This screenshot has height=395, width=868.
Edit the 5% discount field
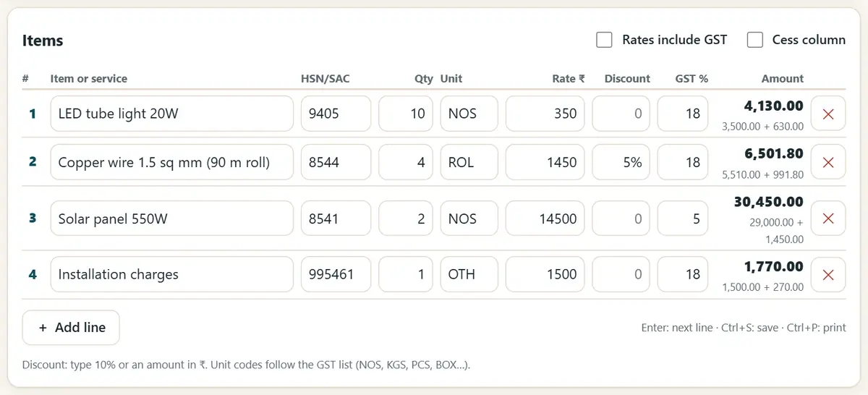(x=621, y=162)
